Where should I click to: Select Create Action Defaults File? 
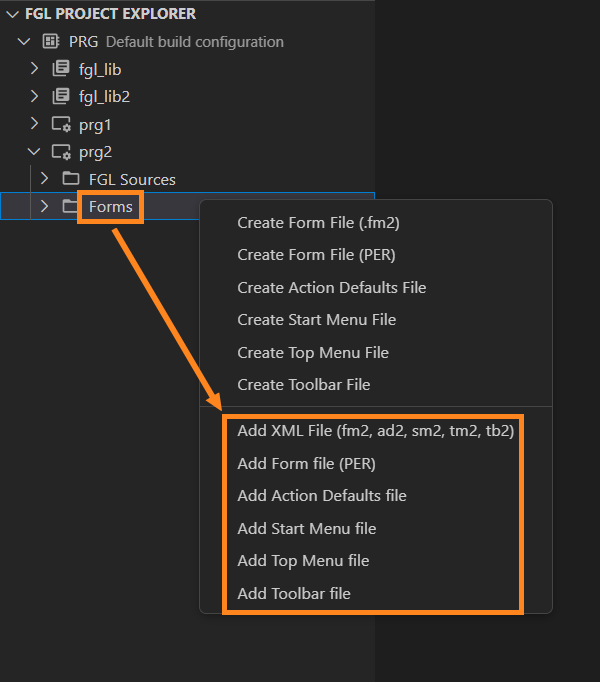pyautogui.click(x=331, y=287)
